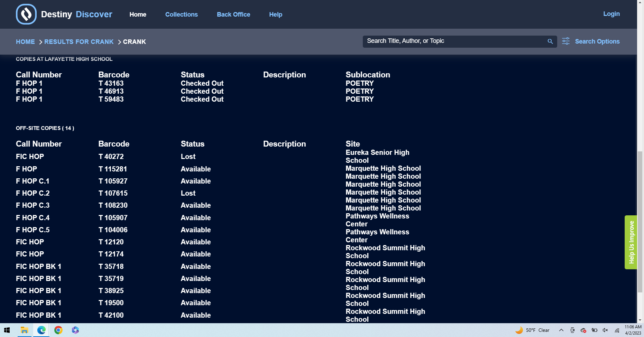Click the page vertical scrollbar thumb
The width and height of the screenshot is (644, 337).
(x=640, y=222)
